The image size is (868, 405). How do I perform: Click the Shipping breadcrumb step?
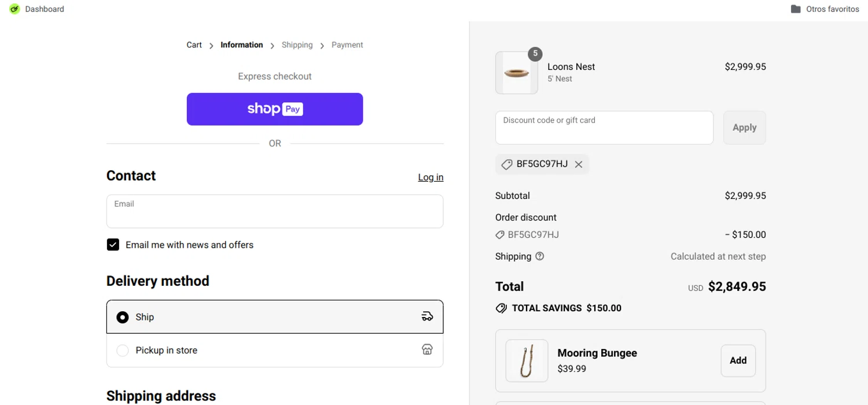point(297,45)
